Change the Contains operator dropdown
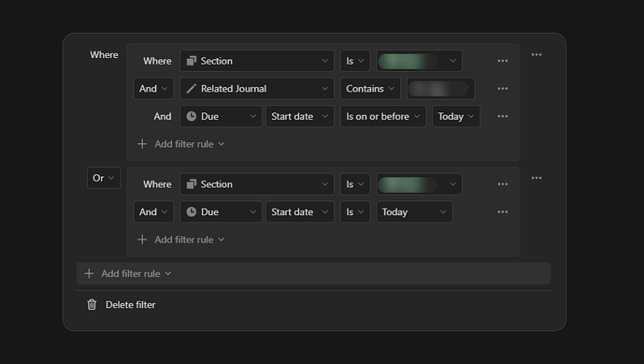Screen dimensions: 644x364 [370, 89]
